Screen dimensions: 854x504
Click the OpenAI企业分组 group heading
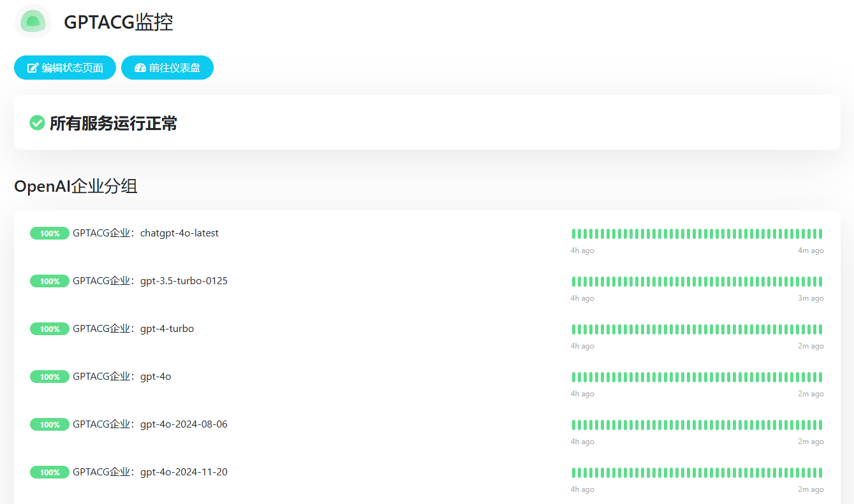(x=76, y=186)
